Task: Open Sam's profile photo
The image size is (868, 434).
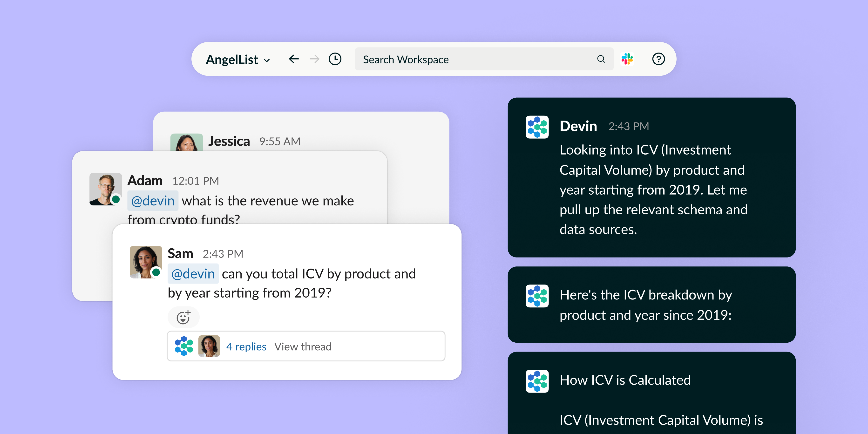Action: [146, 262]
